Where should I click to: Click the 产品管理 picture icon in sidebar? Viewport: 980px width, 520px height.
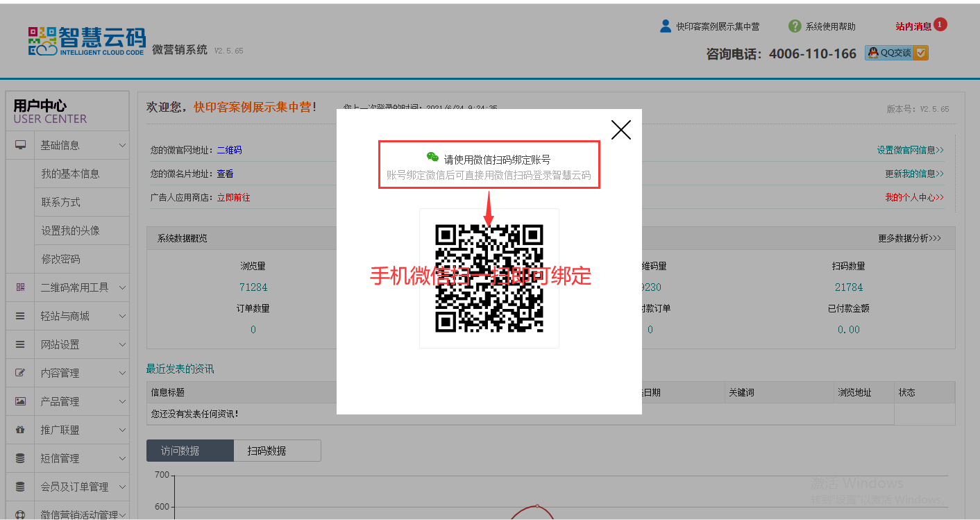[x=21, y=401]
